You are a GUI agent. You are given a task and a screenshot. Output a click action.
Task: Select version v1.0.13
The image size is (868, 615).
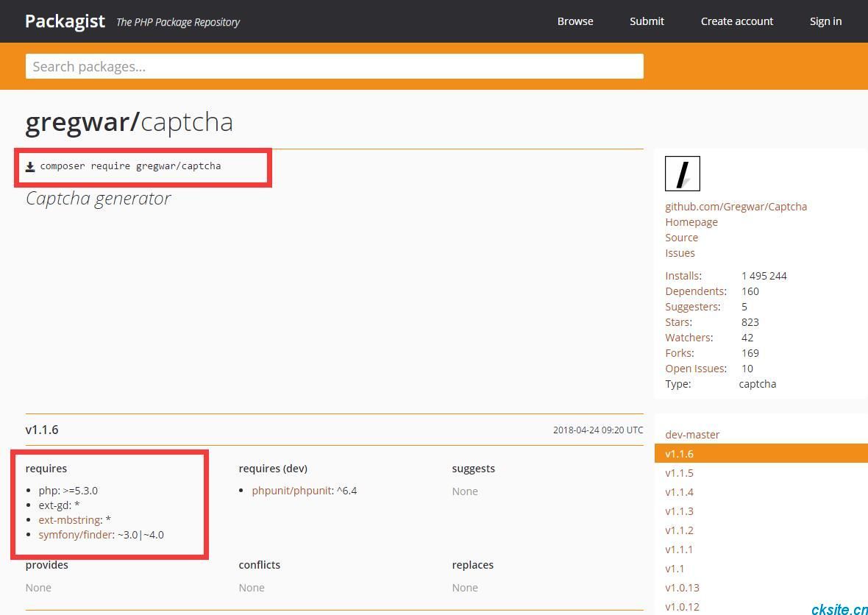pos(682,587)
